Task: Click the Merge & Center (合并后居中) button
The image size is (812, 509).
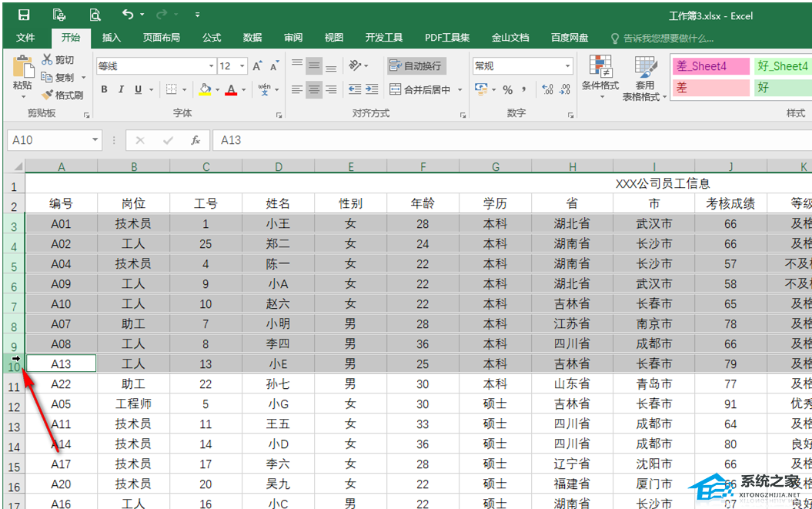Action: click(x=420, y=90)
